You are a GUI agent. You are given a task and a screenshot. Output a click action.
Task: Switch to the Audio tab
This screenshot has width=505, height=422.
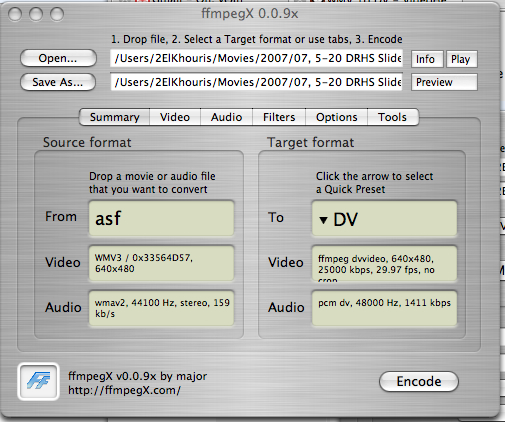[226, 117]
